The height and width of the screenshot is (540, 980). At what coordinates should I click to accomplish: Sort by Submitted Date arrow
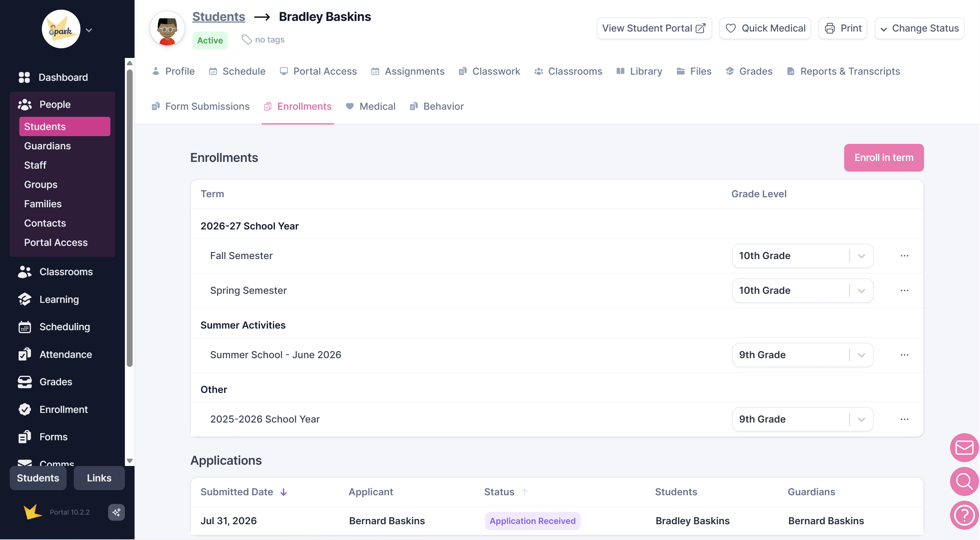(284, 492)
